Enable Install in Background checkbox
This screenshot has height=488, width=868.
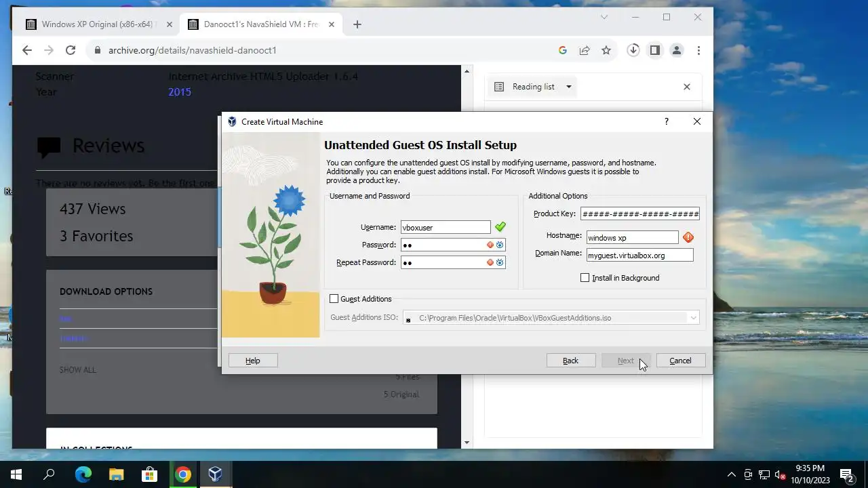pyautogui.click(x=585, y=278)
